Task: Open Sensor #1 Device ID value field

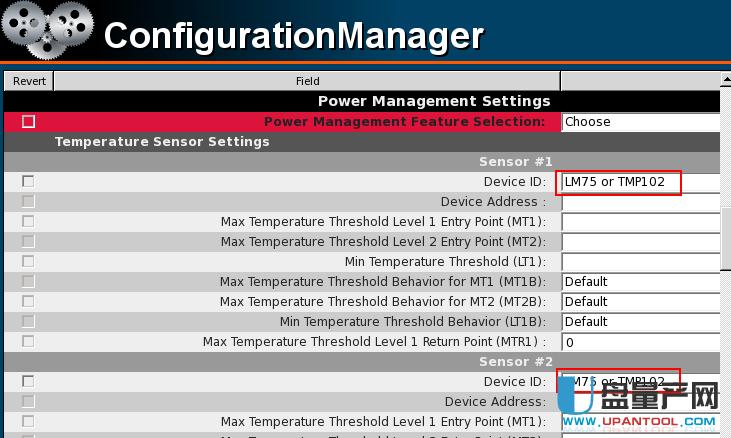Action: point(621,182)
